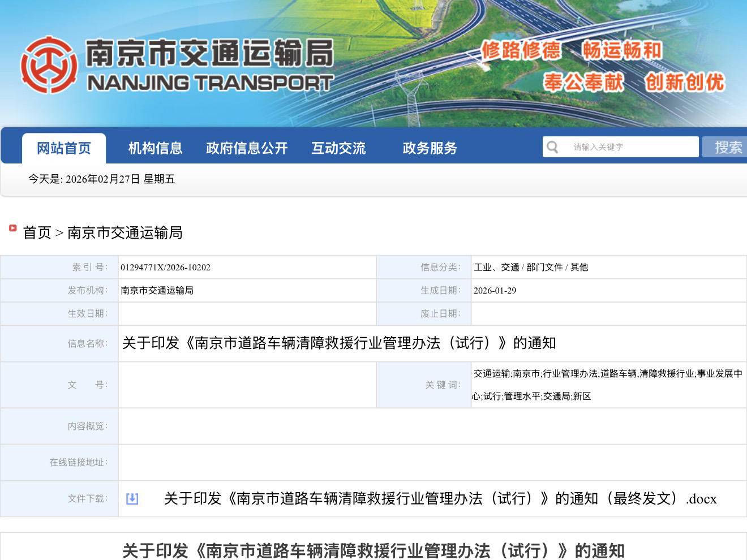Click 首页 breadcrumb link
The width and height of the screenshot is (747, 560).
pos(37,232)
